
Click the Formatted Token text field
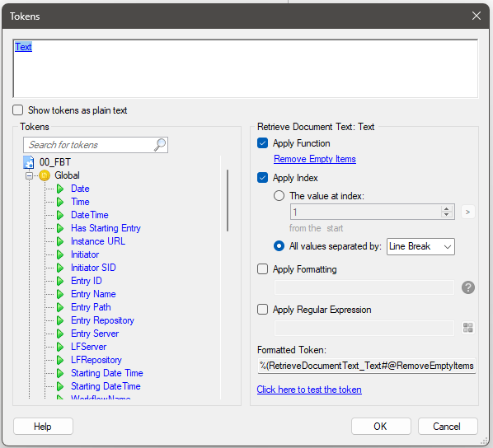coord(367,366)
